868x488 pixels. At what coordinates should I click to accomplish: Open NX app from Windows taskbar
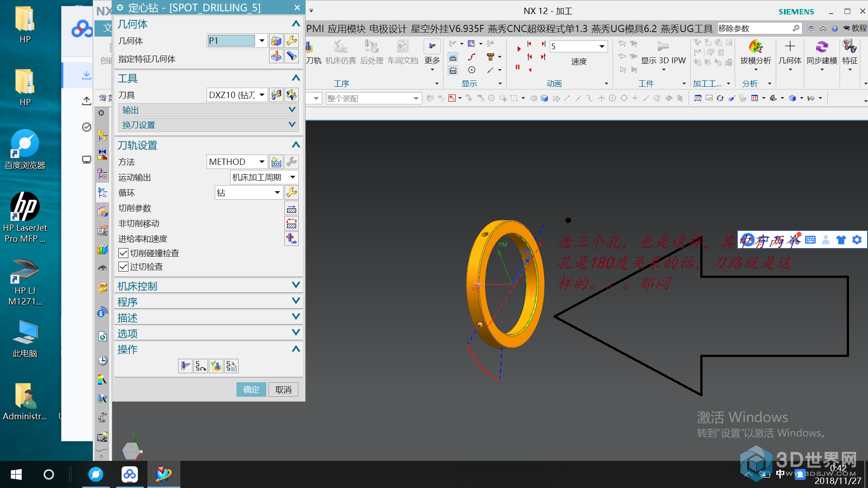pos(163,474)
